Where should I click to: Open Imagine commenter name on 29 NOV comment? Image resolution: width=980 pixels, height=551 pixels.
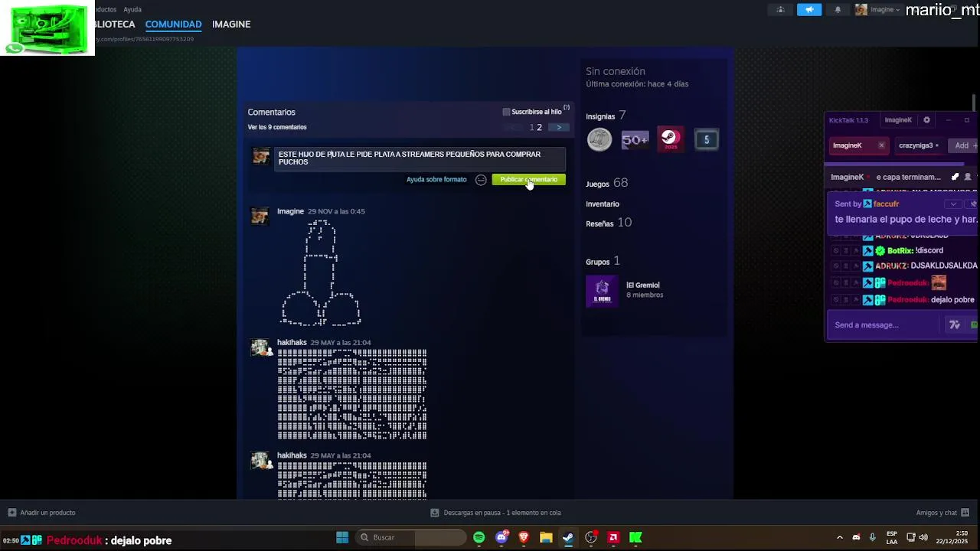coord(290,211)
